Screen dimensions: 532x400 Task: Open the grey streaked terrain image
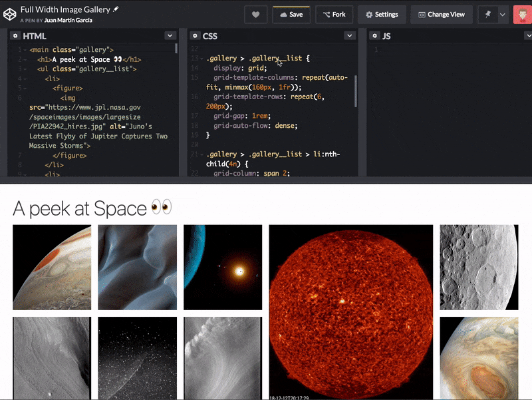point(52,358)
